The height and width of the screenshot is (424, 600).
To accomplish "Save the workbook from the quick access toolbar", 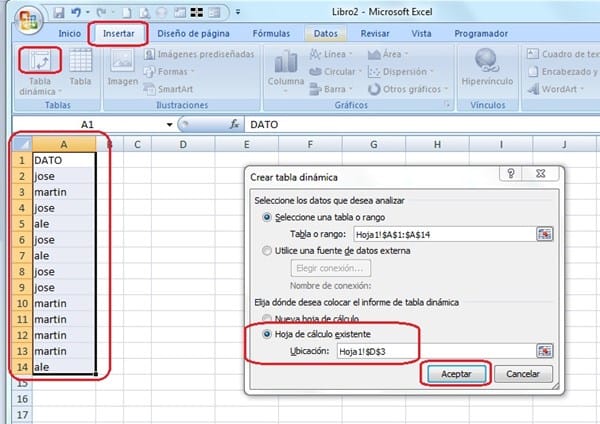I will click(59, 13).
